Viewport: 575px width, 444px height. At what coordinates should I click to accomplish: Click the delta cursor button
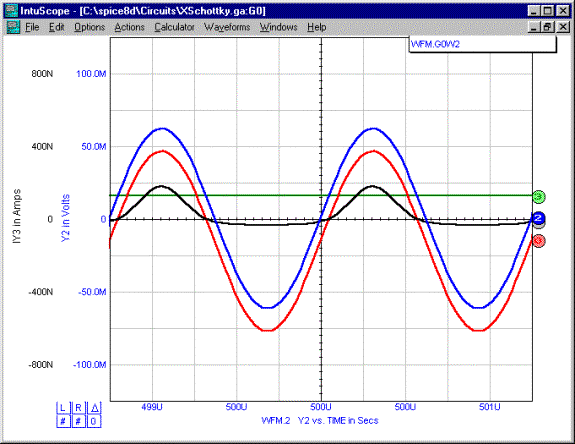pyautogui.click(x=94, y=408)
